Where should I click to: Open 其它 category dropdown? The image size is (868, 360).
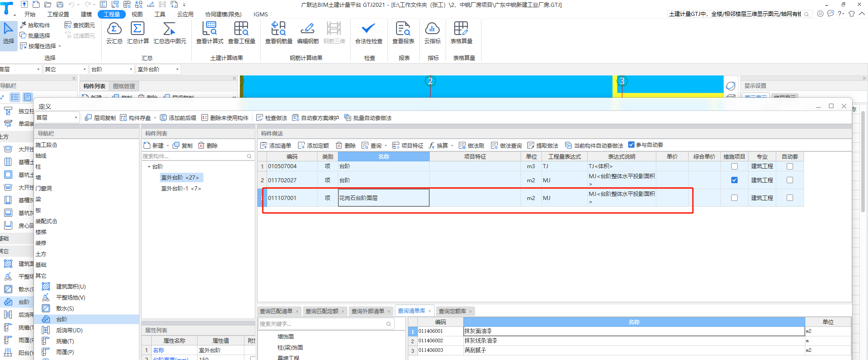click(65, 69)
